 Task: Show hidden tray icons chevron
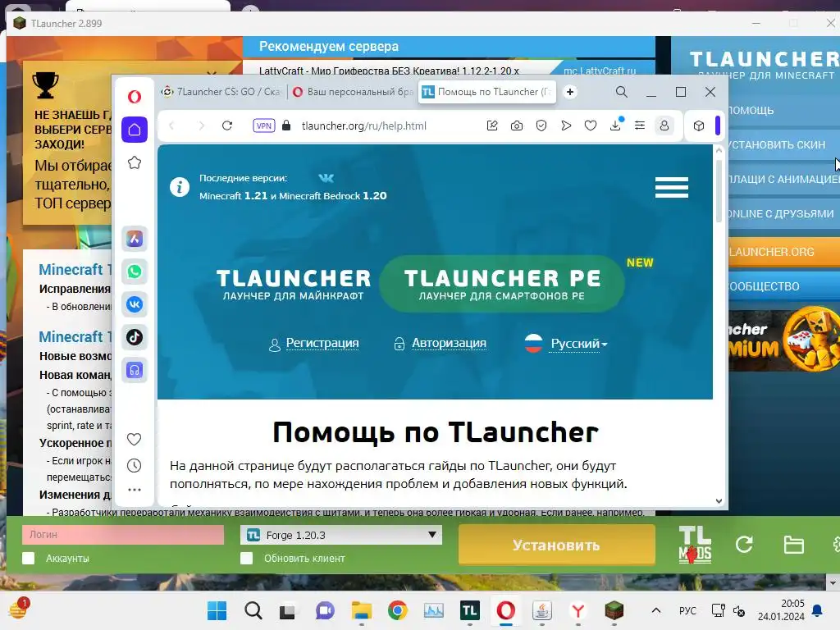655,610
